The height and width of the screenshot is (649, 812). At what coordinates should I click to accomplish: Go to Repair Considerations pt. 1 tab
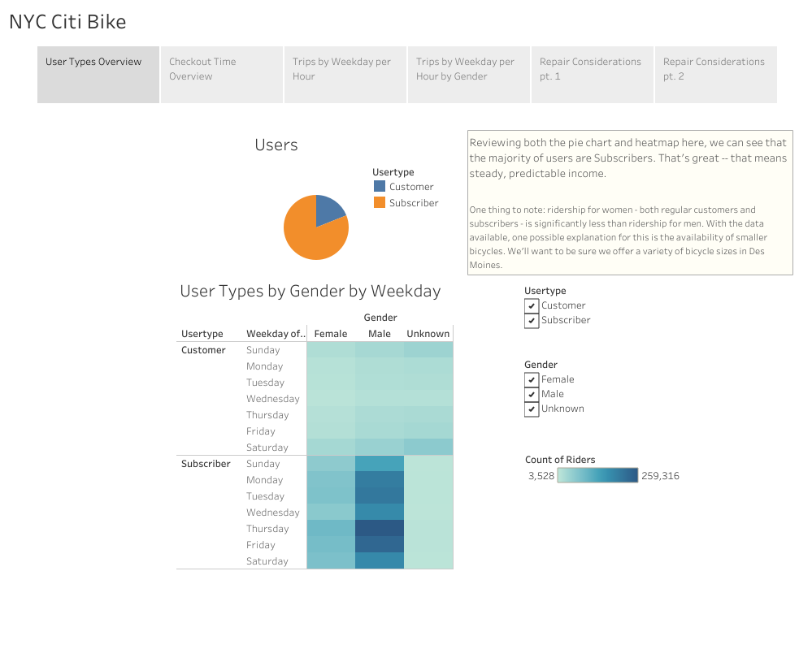(x=593, y=75)
